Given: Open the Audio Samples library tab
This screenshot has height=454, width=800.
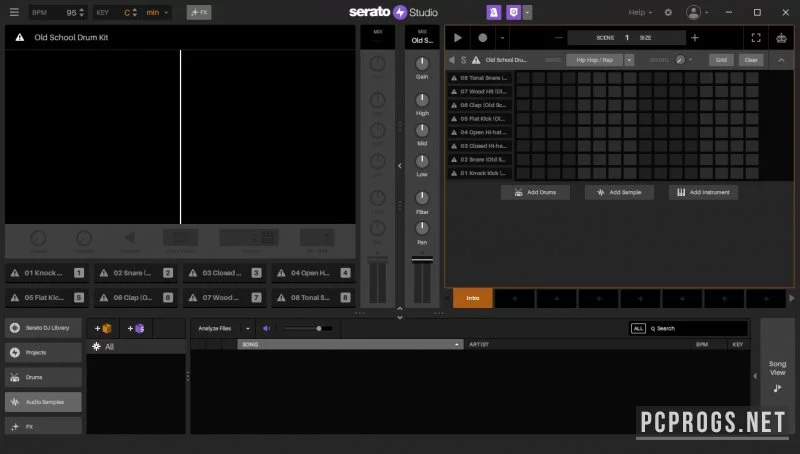Looking at the screenshot, I should click(43, 402).
